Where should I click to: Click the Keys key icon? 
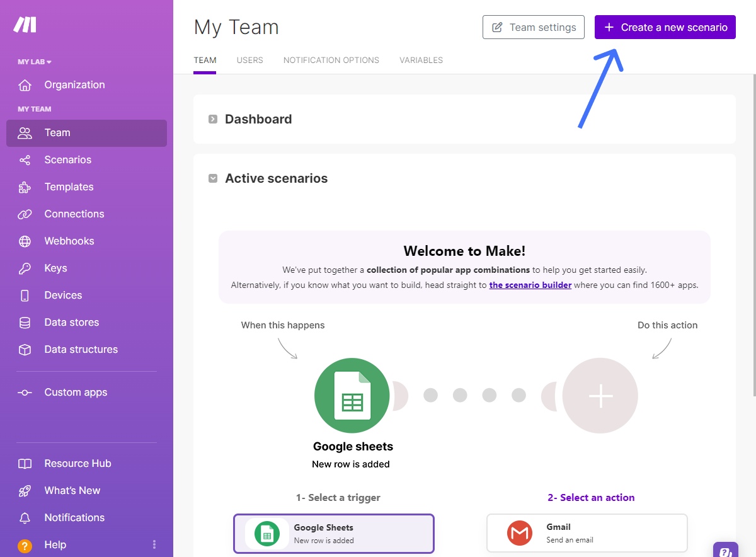25,268
